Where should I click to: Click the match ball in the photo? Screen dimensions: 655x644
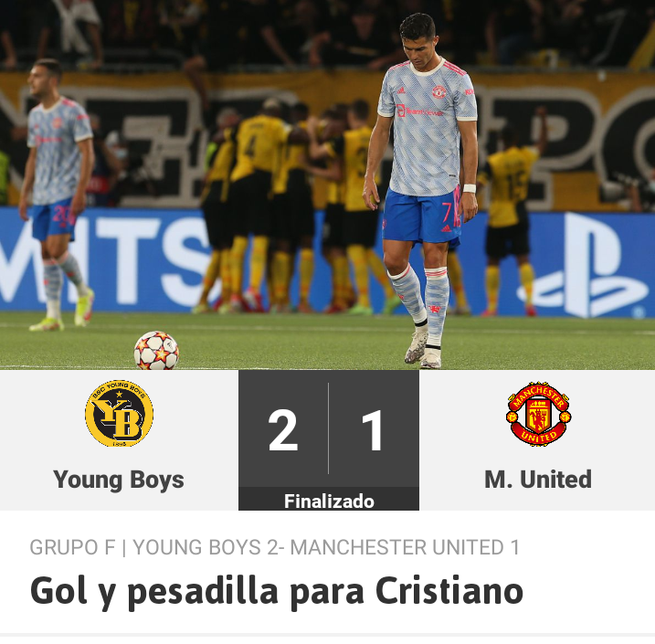pyautogui.click(x=156, y=351)
